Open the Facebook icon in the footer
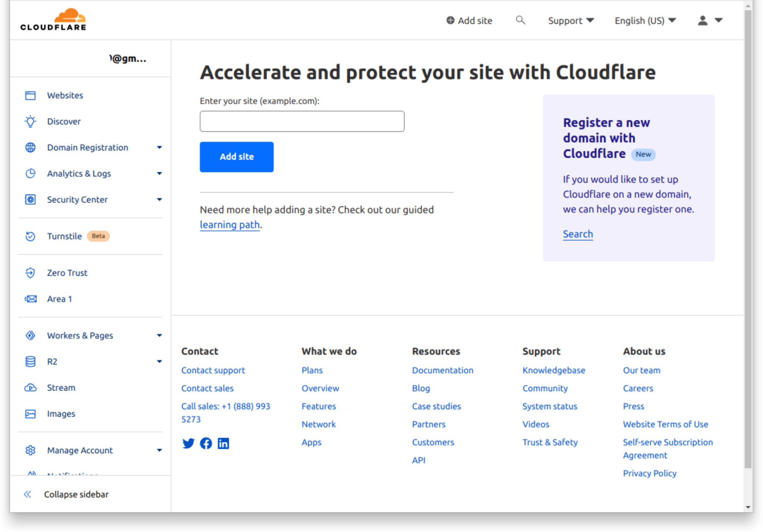763x532 pixels. [206, 443]
